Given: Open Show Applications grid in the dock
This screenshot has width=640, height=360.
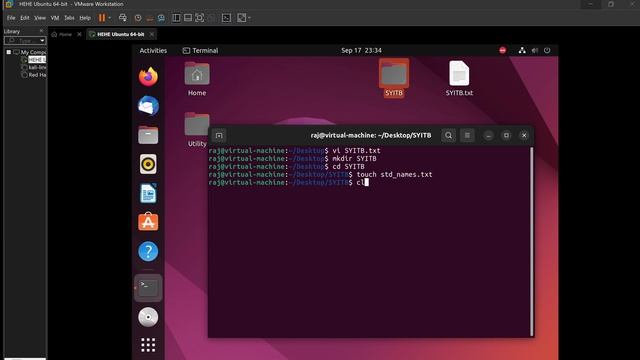Looking at the screenshot, I should coord(148,345).
